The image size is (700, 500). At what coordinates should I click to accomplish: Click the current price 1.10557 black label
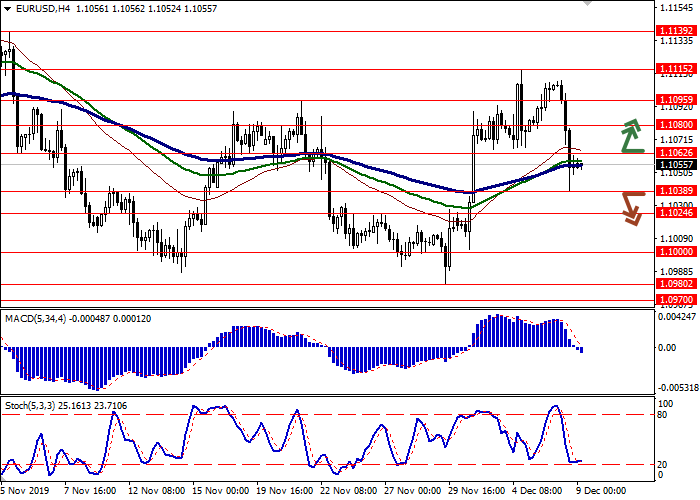pyautogui.click(x=676, y=164)
